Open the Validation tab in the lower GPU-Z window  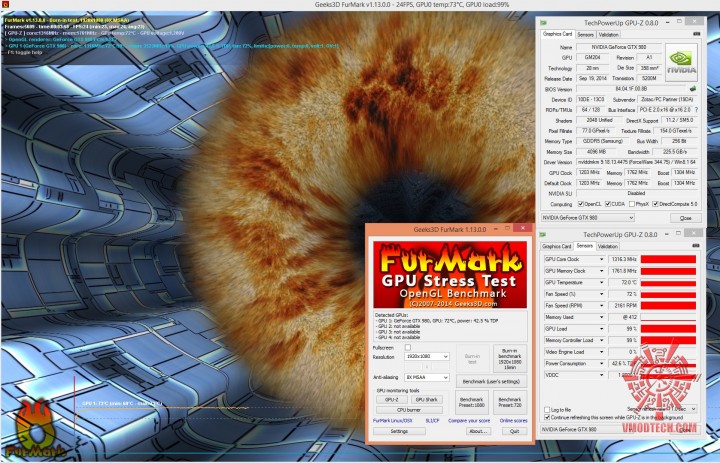pyautogui.click(x=608, y=246)
